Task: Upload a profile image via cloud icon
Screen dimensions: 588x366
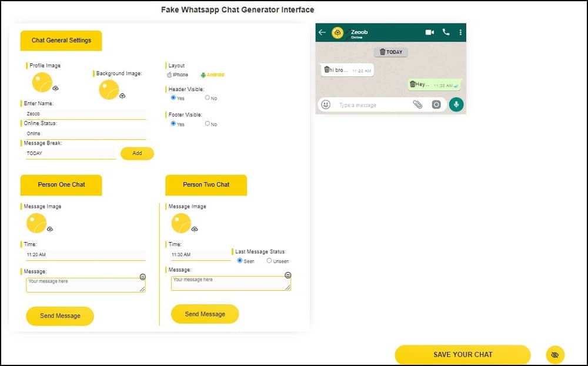Action: (55, 88)
